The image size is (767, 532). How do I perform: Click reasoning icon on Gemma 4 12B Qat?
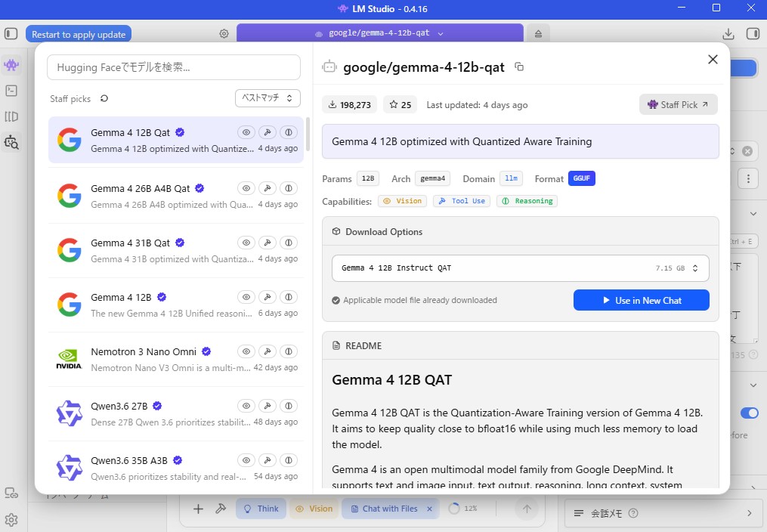[289, 132]
